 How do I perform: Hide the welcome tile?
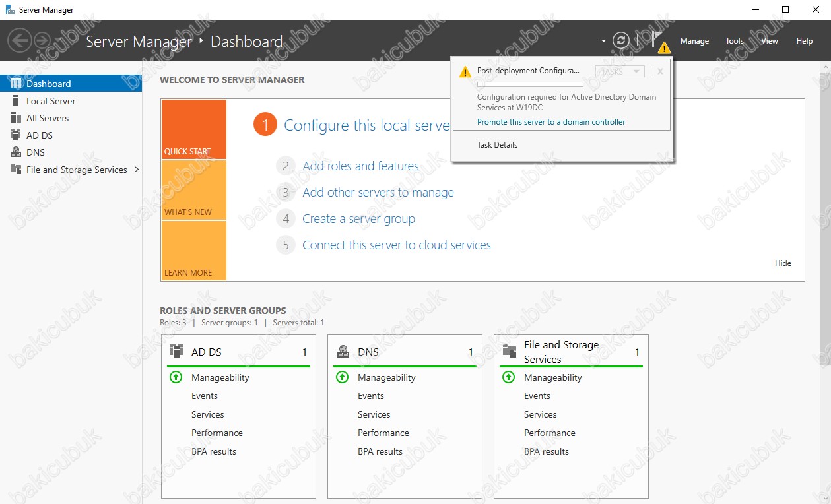coord(783,263)
